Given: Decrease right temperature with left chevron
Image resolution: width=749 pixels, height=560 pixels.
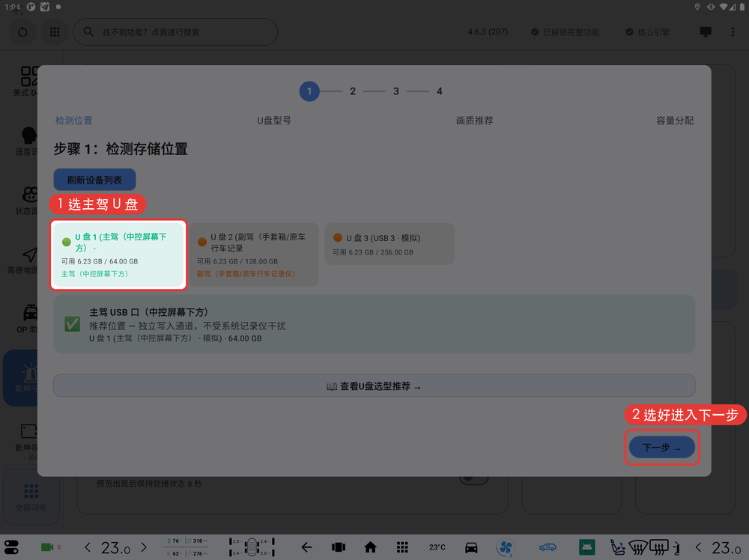Looking at the screenshot, I should pos(699,547).
